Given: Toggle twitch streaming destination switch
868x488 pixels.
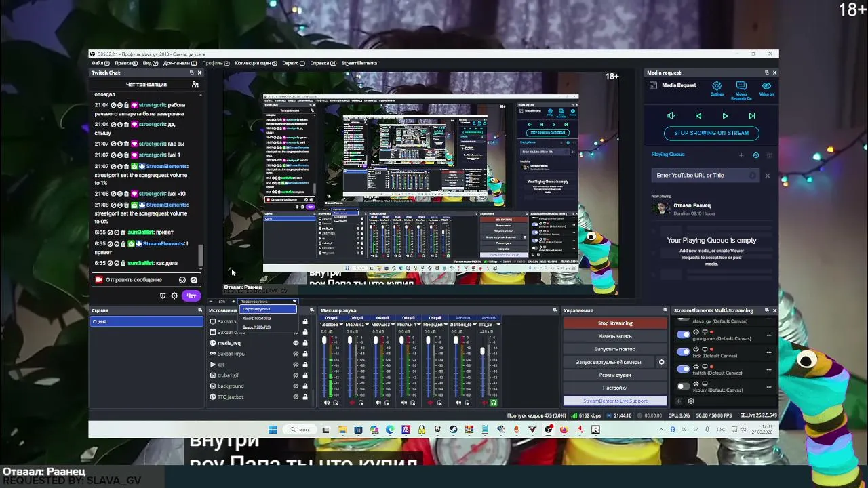Looking at the screenshot, I should coord(683,369).
